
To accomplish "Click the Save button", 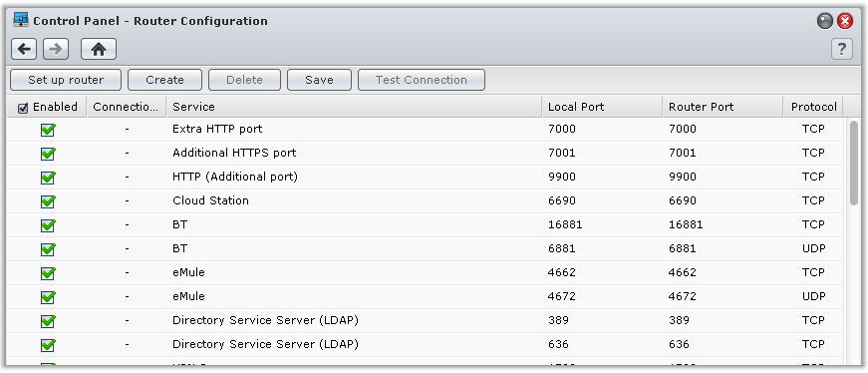I will click(320, 80).
